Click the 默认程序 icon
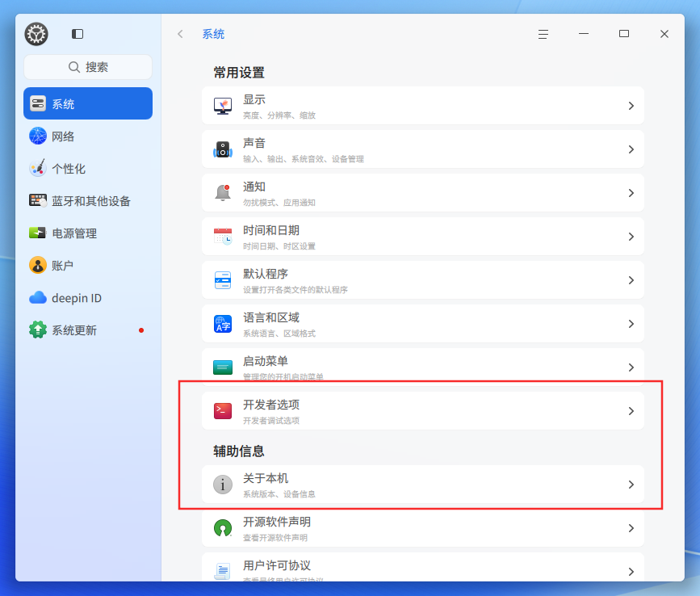Image resolution: width=700 pixels, height=596 pixels. pyautogui.click(x=223, y=280)
